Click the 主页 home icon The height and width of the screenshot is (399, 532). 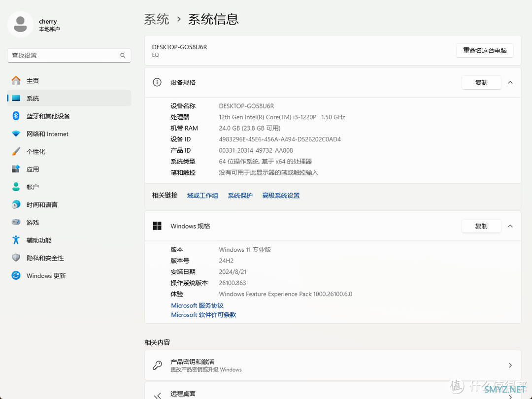click(16, 80)
